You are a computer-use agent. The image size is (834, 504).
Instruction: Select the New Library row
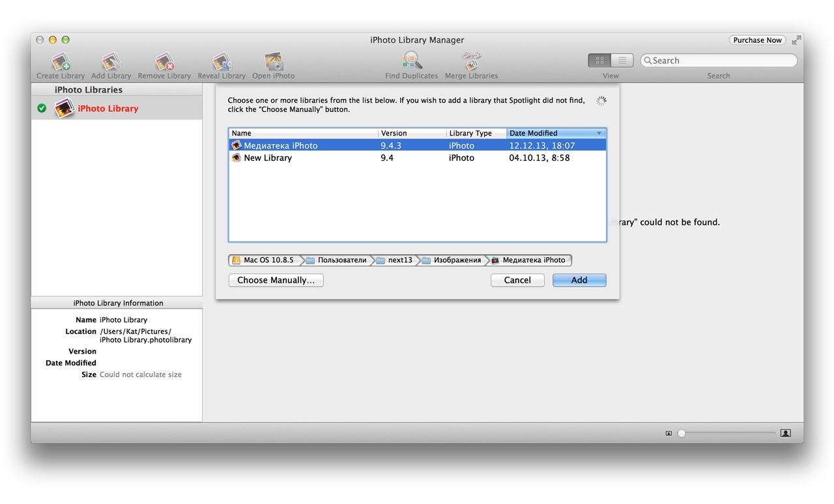tap(417, 158)
